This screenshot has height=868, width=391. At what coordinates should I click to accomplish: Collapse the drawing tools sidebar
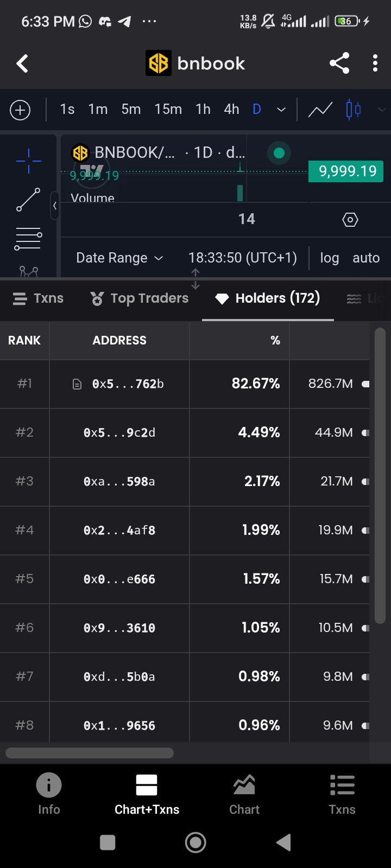(54, 206)
